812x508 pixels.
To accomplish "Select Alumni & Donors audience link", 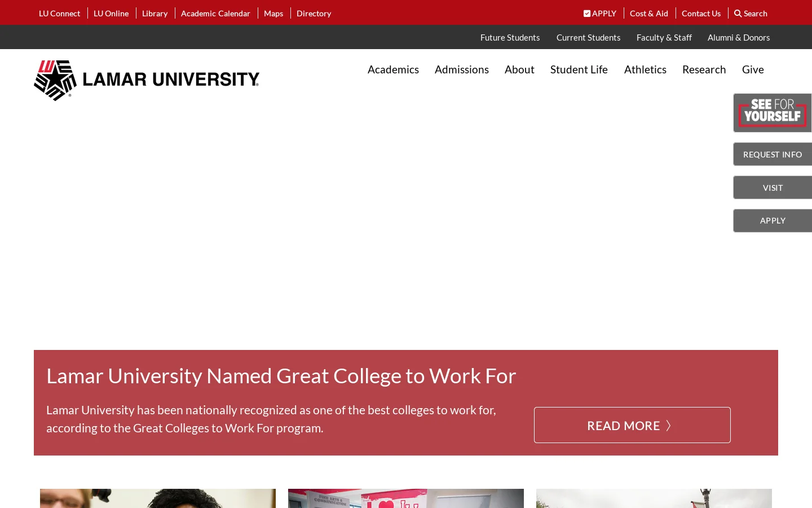I will tap(739, 37).
